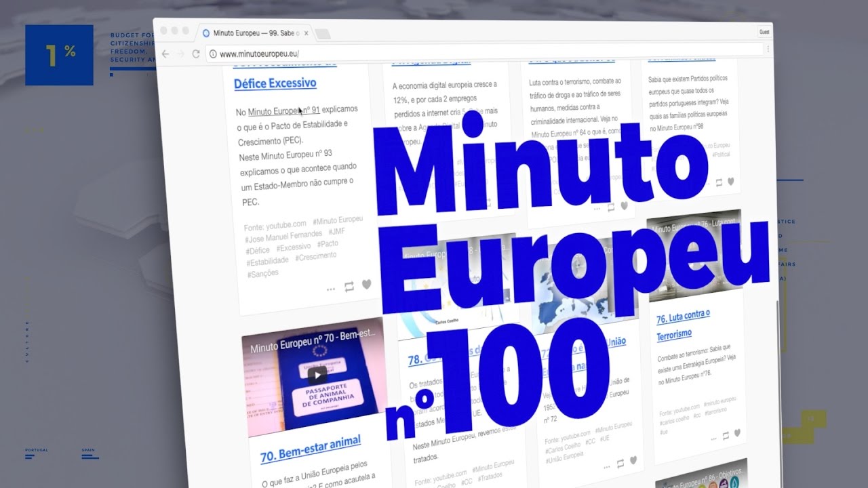The image size is (868, 488).
Task: Like the Défice Excessivo post with heart
Action: pyautogui.click(x=367, y=285)
